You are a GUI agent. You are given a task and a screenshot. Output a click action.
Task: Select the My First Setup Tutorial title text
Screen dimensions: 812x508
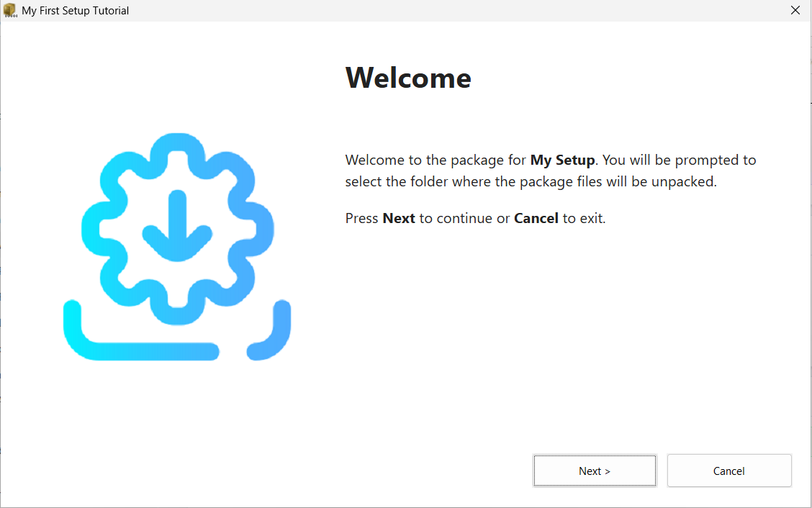75,10
